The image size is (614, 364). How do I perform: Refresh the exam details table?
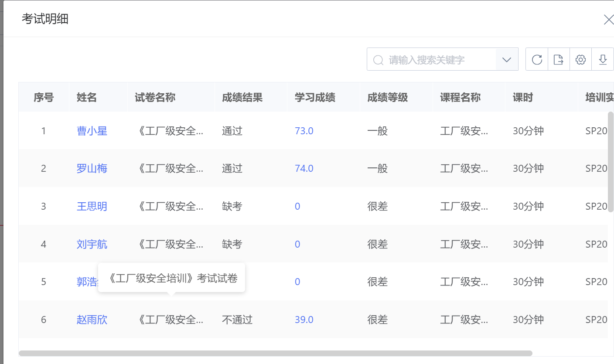[536, 59]
